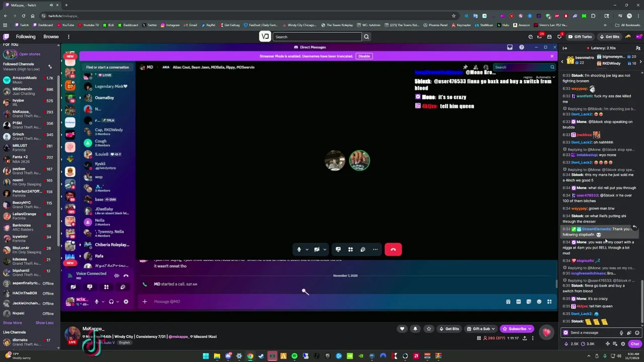Show previous gifters leaderboard arrow
Screen dimensions: 644x362
pos(563,61)
